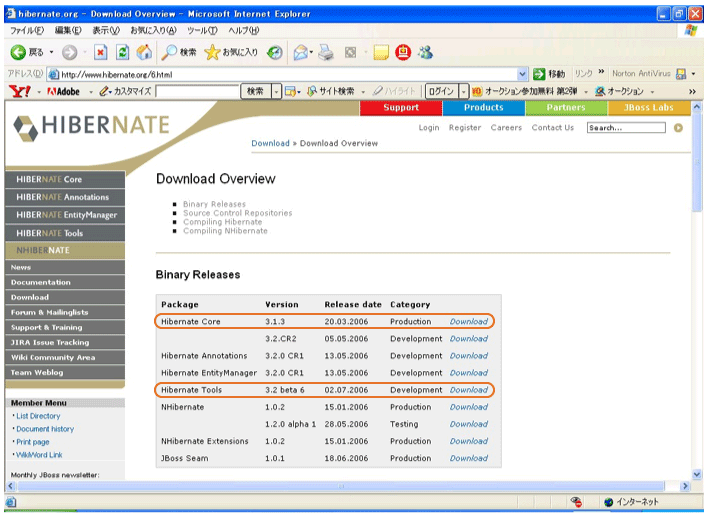Screen dimensions: 710x519
Task: Click the Yahoo search (検索) button
Action: coord(255,91)
